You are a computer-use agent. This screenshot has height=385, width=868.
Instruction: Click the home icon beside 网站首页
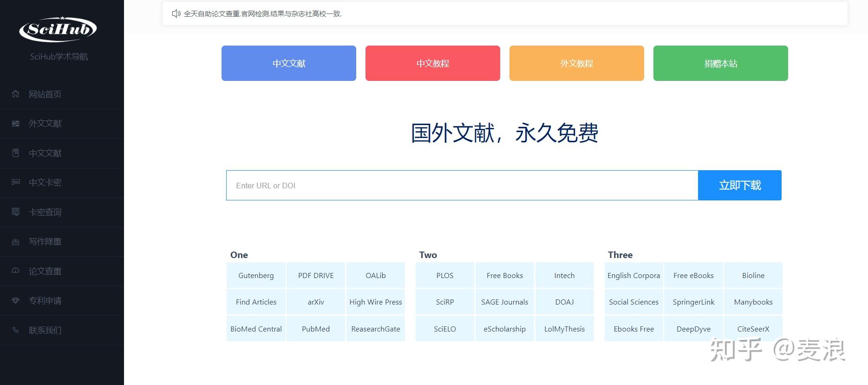click(x=15, y=94)
